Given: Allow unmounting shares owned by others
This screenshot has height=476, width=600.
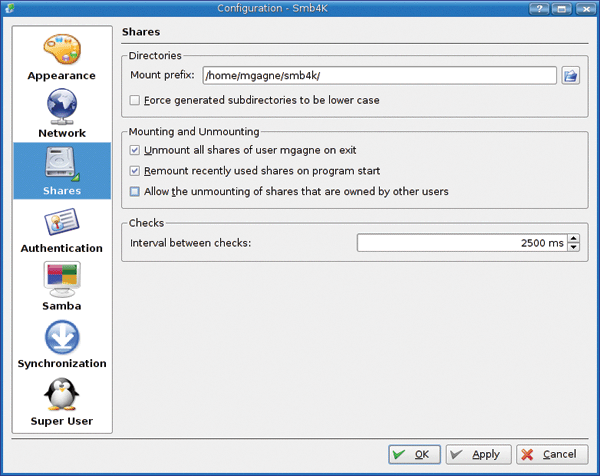Looking at the screenshot, I should [135, 191].
